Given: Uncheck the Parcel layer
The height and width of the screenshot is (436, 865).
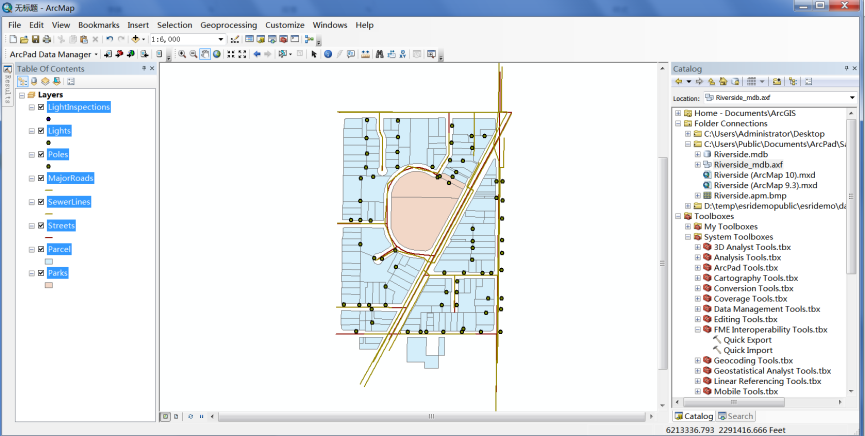Looking at the screenshot, I should (x=41, y=249).
